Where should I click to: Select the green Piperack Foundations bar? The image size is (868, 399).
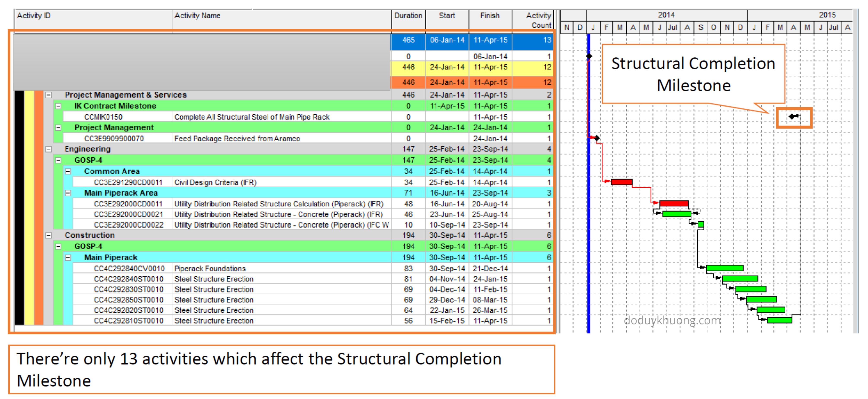(724, 268)
